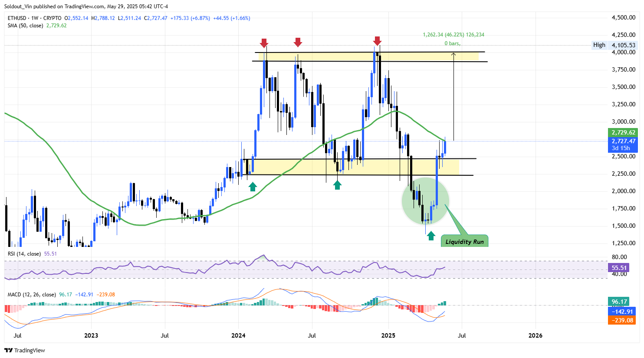Image resolution: width=644 pixels, height=358 pixels.
Task: Click the green 2,729.62 SMA price tag
Action: pos(623,133)
